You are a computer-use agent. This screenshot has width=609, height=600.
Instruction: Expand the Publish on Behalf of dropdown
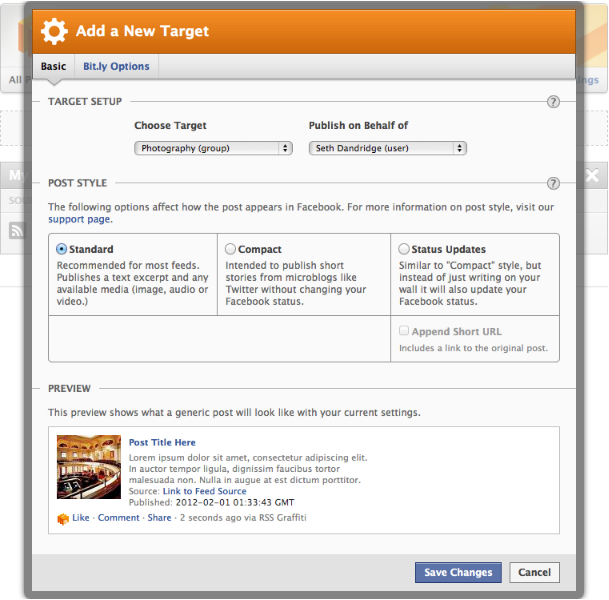(x=388, y=148)
